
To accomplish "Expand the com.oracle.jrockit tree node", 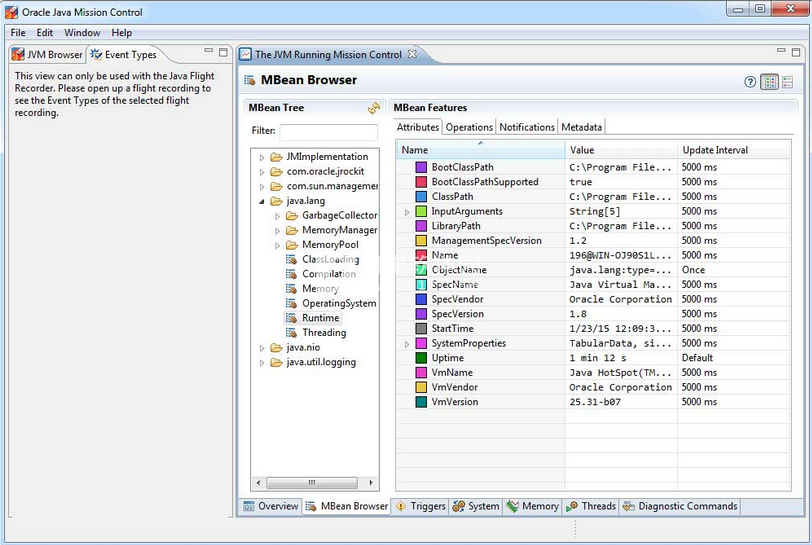I will (262, 172).
